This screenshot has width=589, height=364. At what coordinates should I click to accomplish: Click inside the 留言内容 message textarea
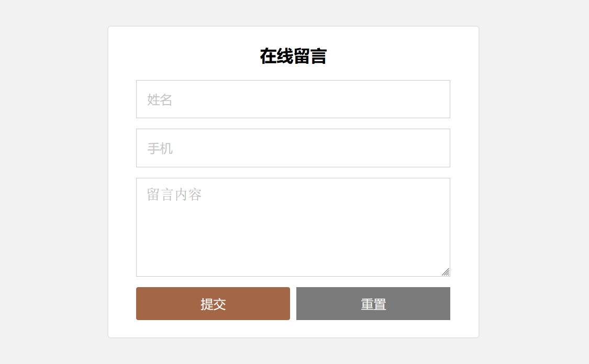tap(293, 227)
